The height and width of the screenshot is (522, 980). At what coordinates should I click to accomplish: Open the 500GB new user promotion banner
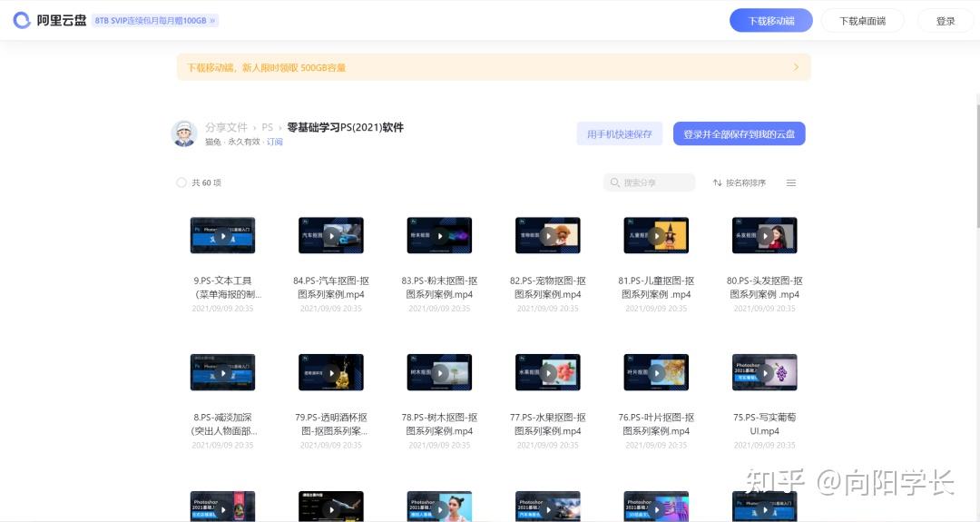coord(494,67)
